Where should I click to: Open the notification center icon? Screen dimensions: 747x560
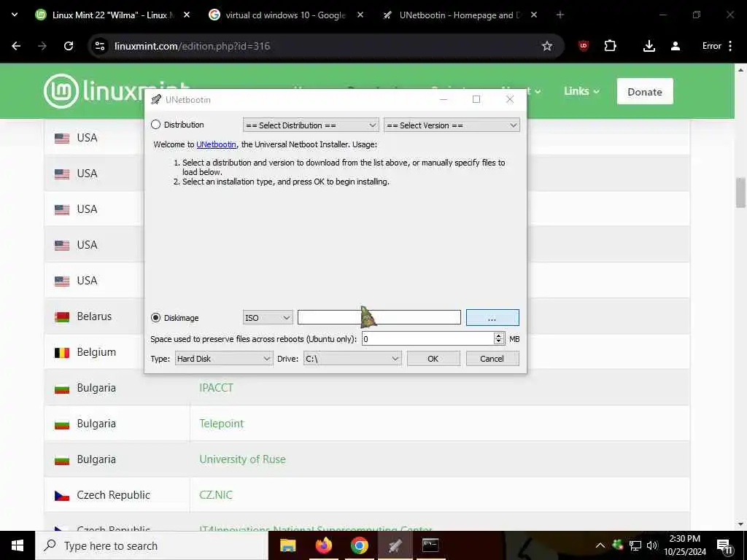[x=724, y=546]
